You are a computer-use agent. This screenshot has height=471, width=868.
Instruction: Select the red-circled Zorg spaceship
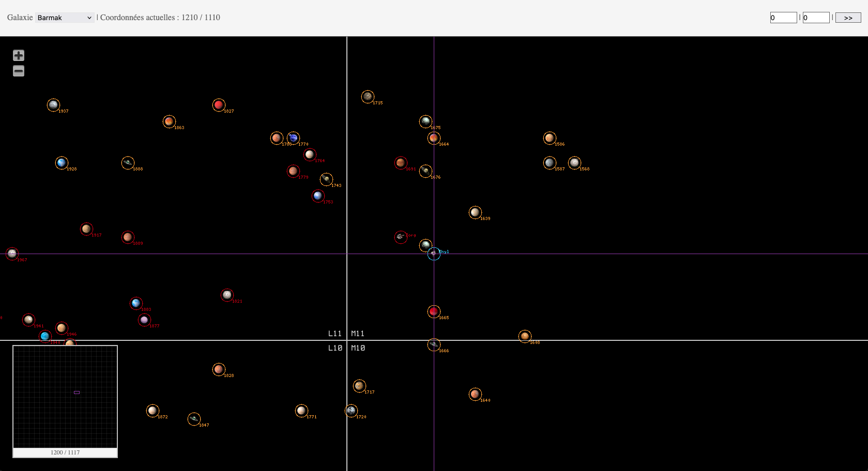coord(401,237)
